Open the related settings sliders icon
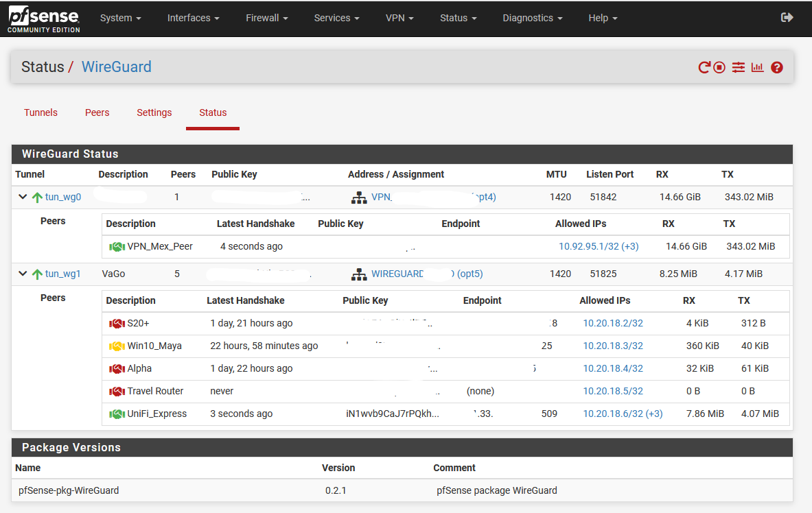Viewport: 812px width, 513px height. (739, 67)
